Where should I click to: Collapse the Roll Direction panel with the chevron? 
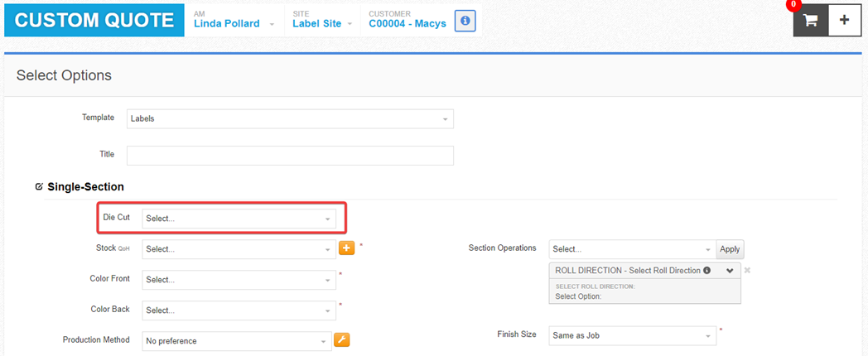point(730,271)
